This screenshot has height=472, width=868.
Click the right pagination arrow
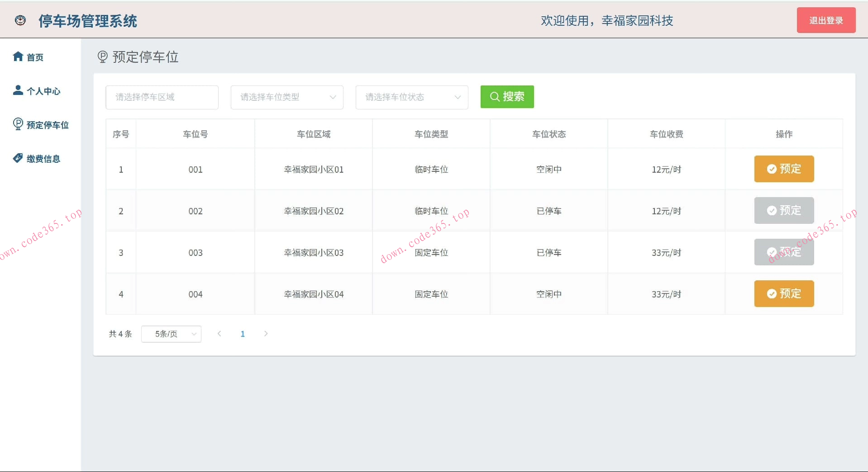pyautogui.click(x=266, y=334)
